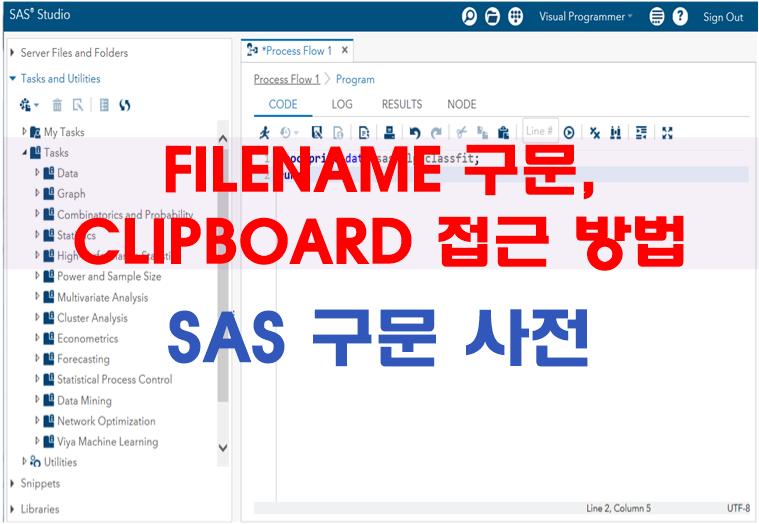
Task: Expand the Data task category
Action: point(37,172)
